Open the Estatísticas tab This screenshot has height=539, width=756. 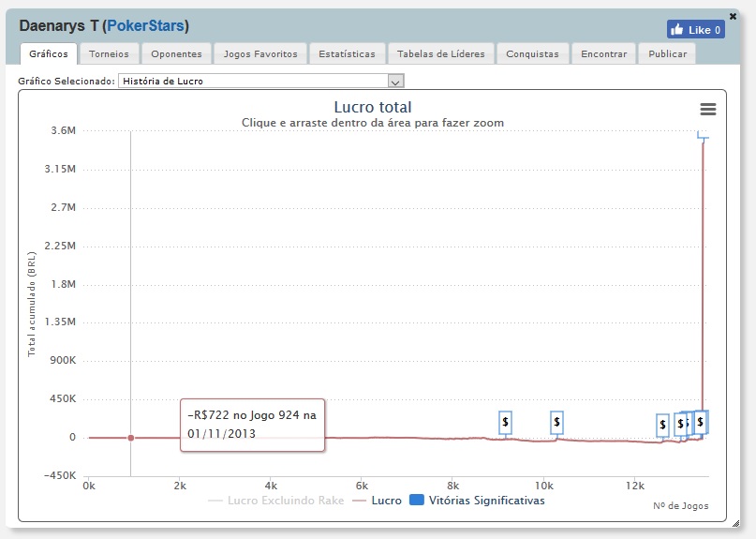pyautogui.click(x=347, y=54)
